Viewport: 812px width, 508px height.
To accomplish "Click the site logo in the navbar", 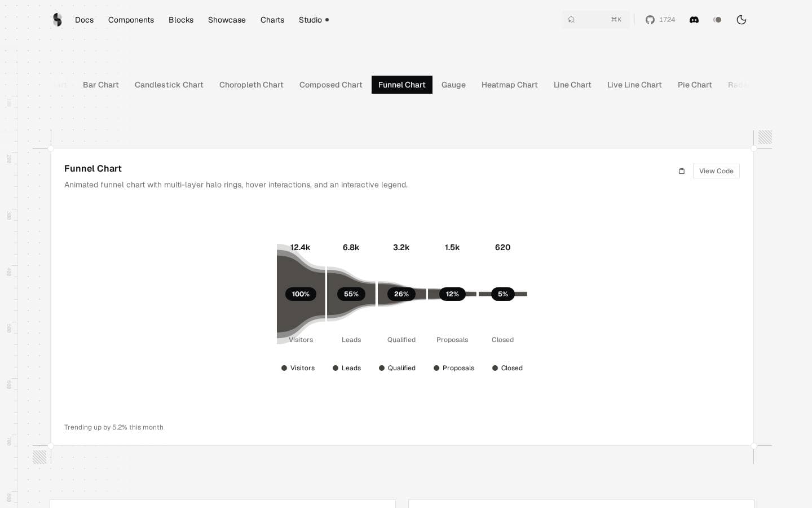I will coord(57,20).
